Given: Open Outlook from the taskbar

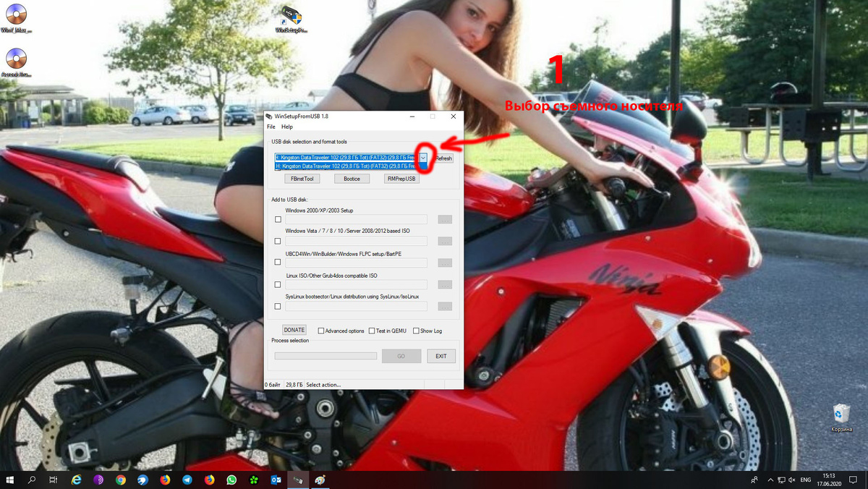Looking at the screenshot, I should (x=276, y=480).
